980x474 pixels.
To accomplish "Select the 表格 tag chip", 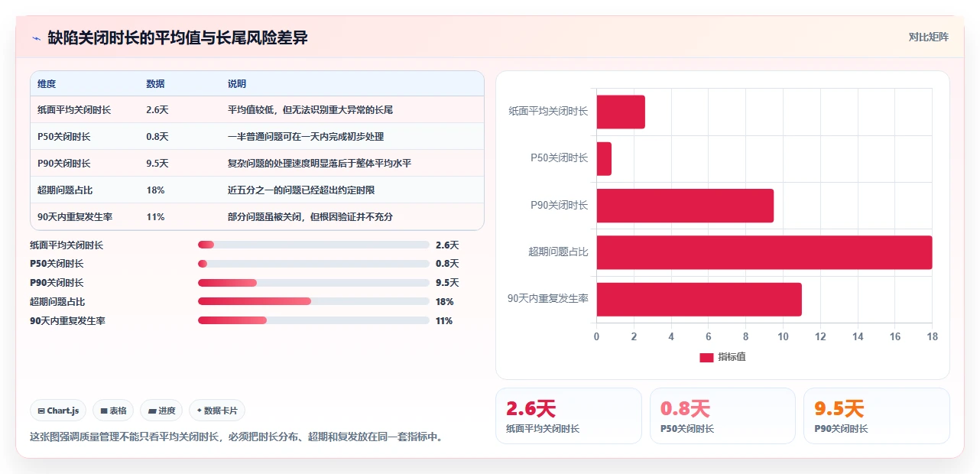I will 113,411.
